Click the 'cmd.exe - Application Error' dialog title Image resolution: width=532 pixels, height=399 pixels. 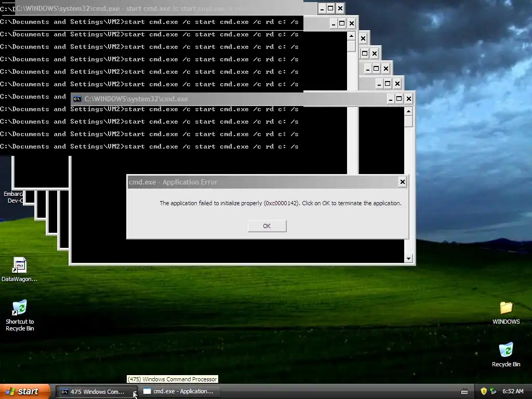(173, 182)
